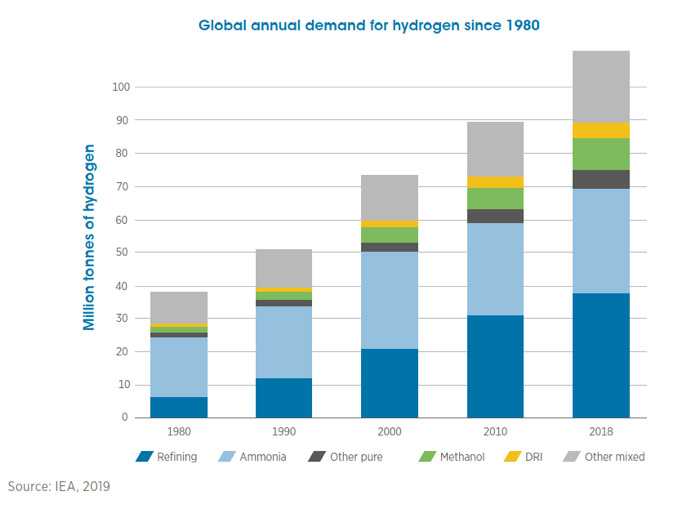Click the Refining segment of 1980 bar
Screen dimensions: 678x505
click(179, 407)
